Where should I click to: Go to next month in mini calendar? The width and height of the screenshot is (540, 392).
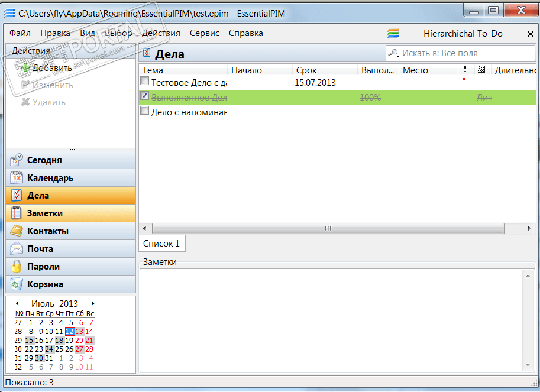(93, 303)
